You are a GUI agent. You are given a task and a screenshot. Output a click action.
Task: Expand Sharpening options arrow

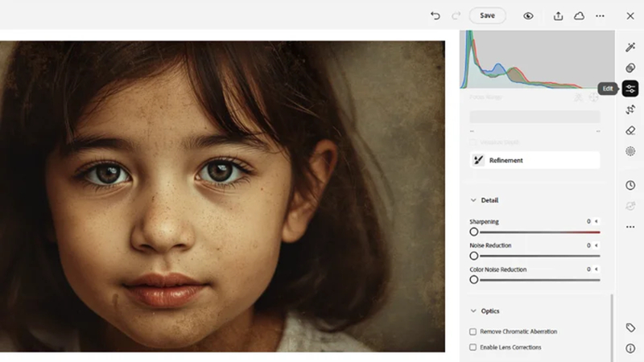[x=597, y=221]
